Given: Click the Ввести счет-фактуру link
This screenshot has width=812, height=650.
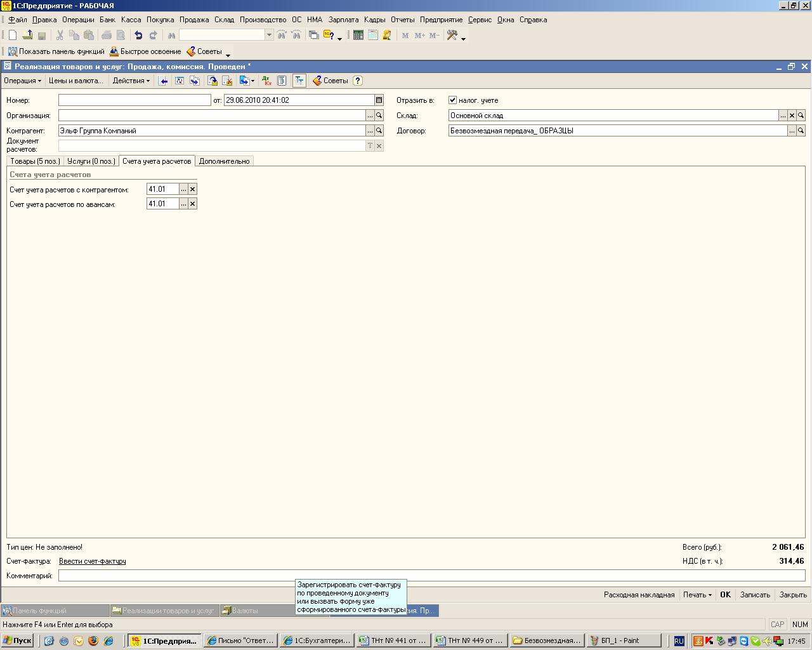Looking at the screenshot, I should (x=93, y=561).
